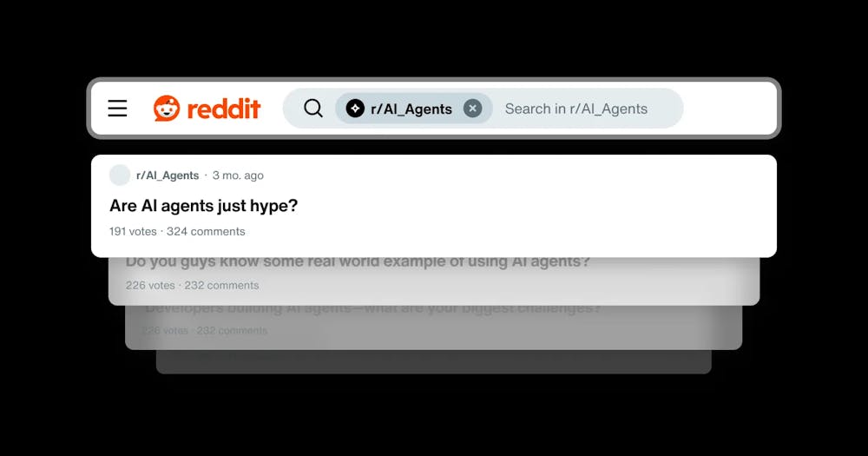Open the hamburger navigation menu
The image size is (868, 456).
[x=117, y=108]
